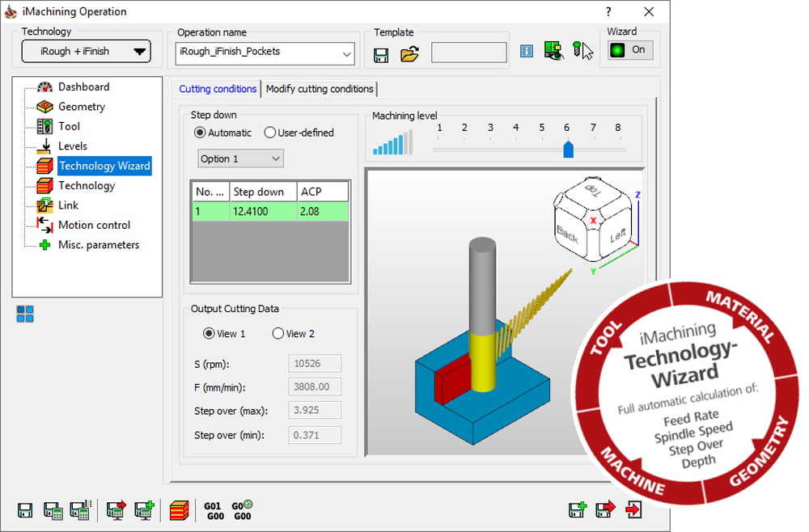
Task: Switch to Cutting conditions tab
Action: pos(217,89)
